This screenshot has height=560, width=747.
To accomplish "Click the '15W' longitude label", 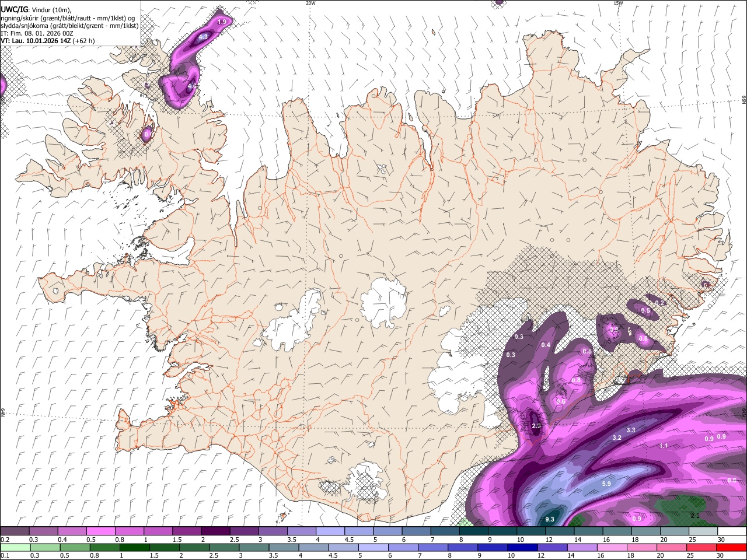I will tap(618, 3).
